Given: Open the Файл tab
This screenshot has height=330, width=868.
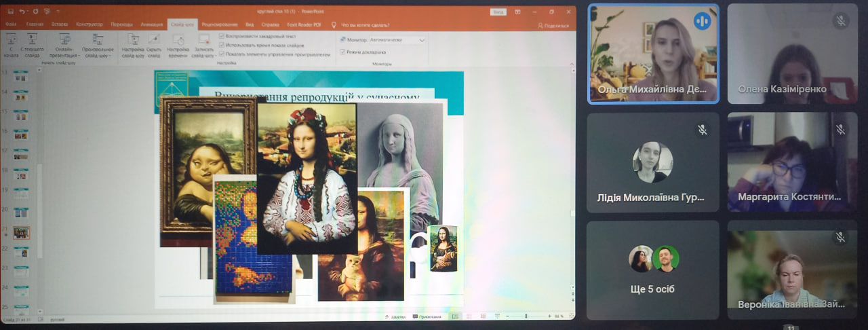Looking at the screenshot, I should point(11,24).
